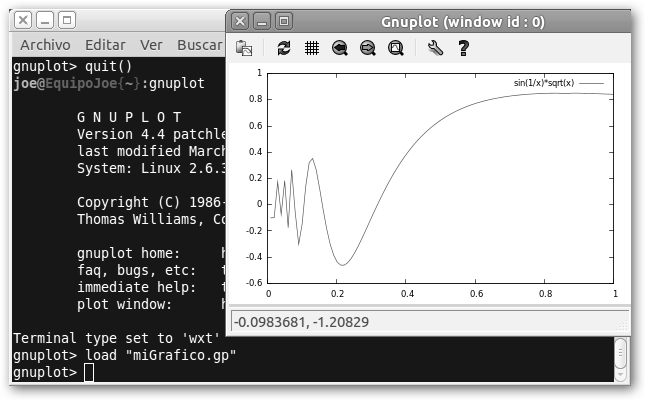
Task: Open the Ver menu
Action: [x=151, y=45]
